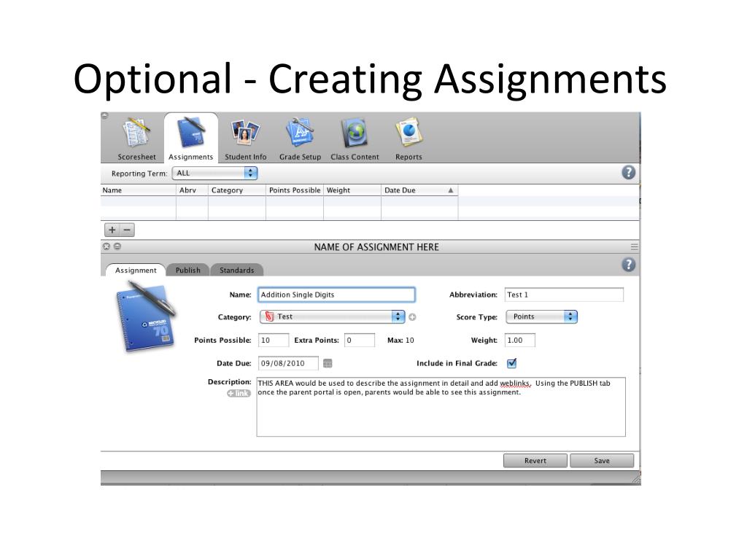Click the Points Possible field
The width and height of the screenshot is (747, 560).
[x=274, y=340]
